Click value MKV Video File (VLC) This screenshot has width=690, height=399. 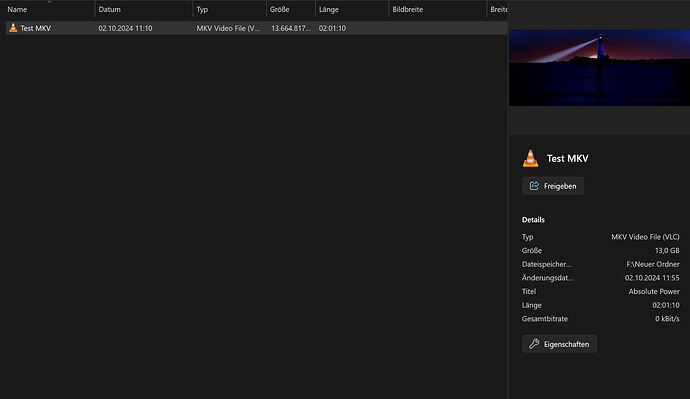click(645, 237)
